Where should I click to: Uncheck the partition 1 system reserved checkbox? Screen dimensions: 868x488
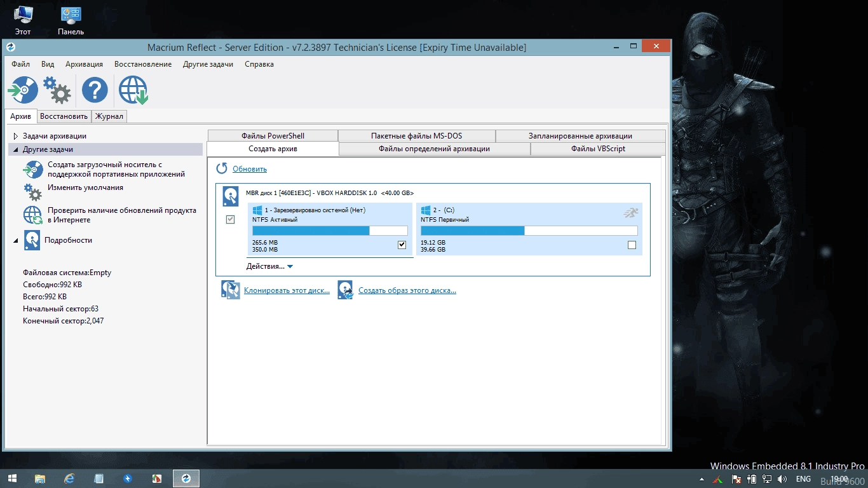[402, 245]
